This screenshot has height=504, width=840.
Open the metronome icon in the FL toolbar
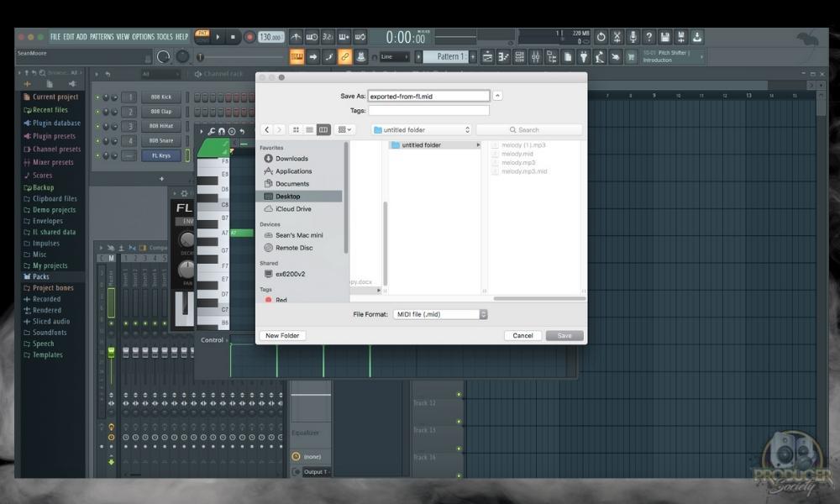[296, 37]
